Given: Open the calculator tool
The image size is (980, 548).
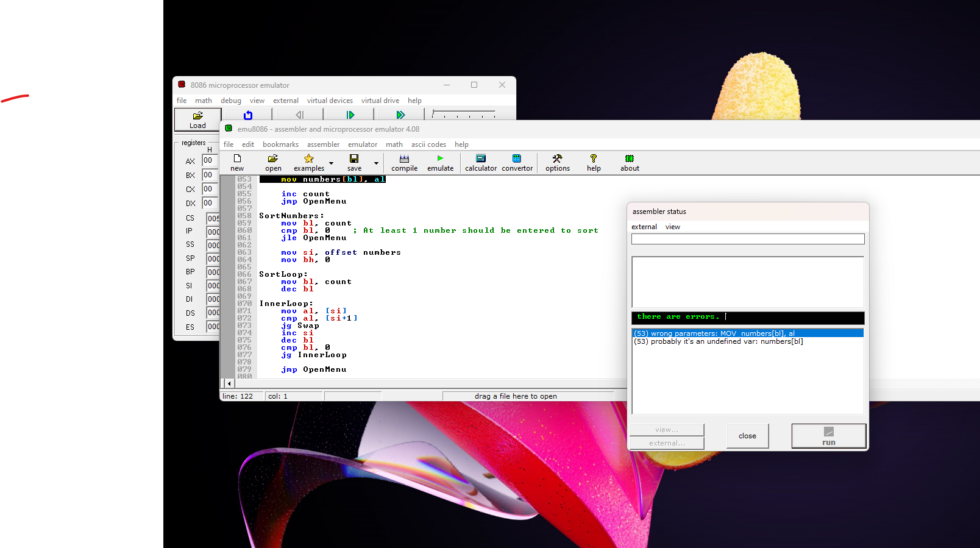Looking at the screenshot, I should point(481,163).
